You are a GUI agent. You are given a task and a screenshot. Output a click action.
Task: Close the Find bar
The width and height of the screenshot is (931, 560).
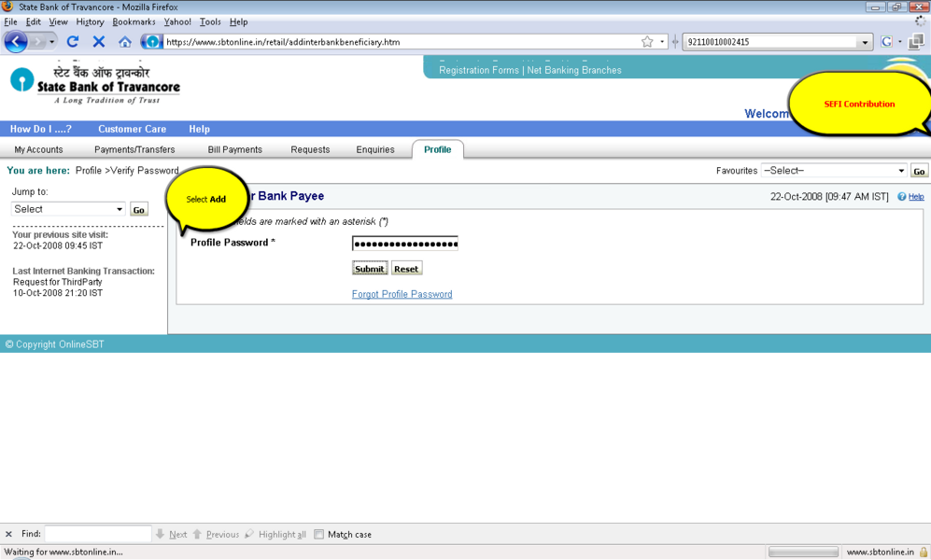8,535
